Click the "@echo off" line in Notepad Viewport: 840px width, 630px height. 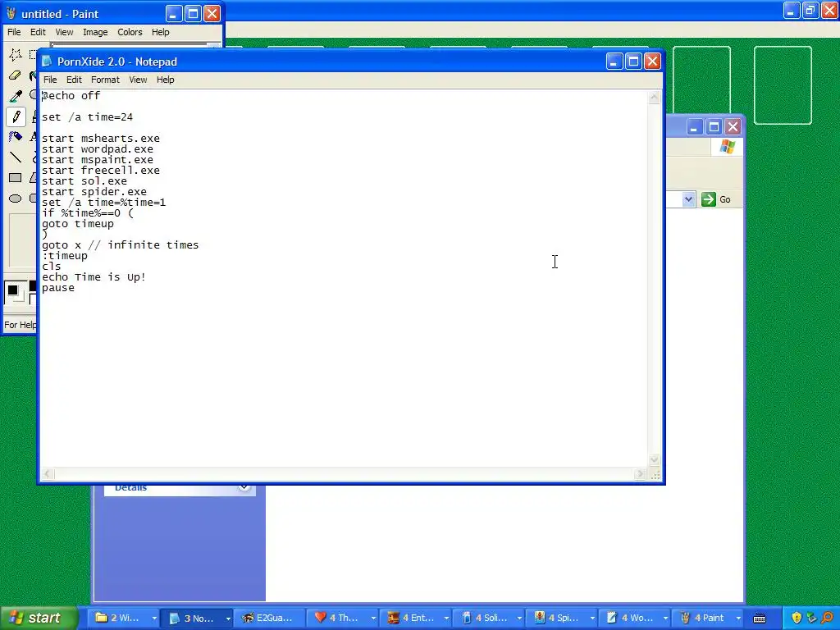tap(71, 95)
